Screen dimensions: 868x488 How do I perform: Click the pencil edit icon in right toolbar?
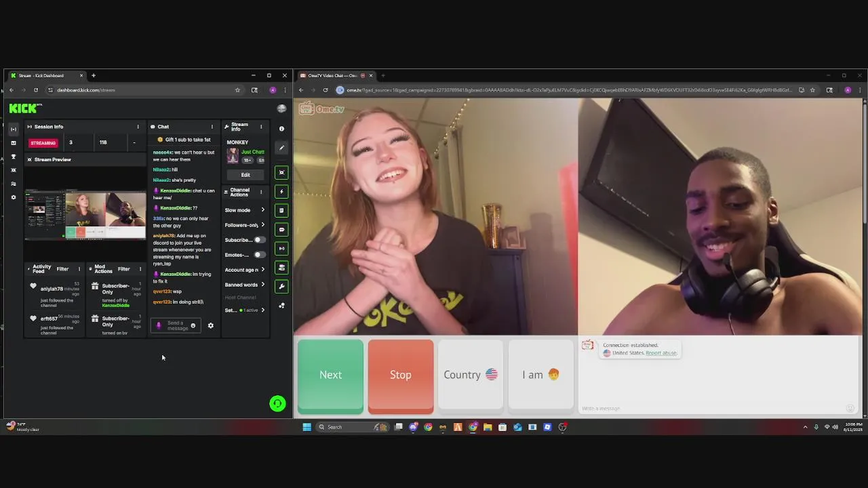[x=281, y=148]
